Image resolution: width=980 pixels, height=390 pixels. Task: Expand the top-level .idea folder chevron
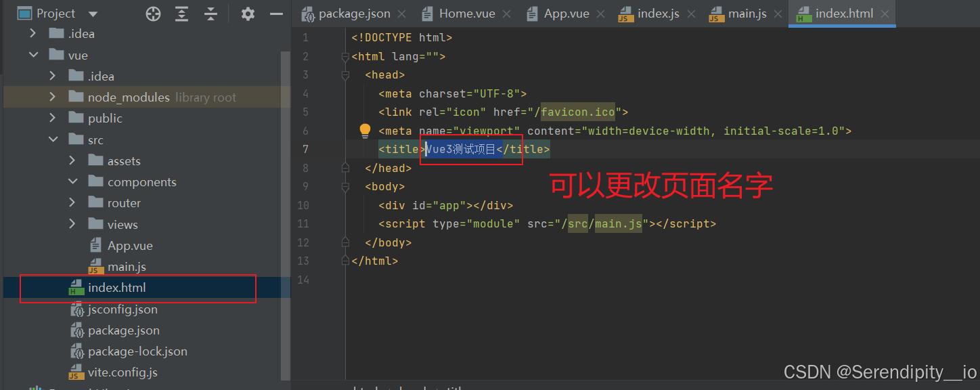click(x=33, y=33)
